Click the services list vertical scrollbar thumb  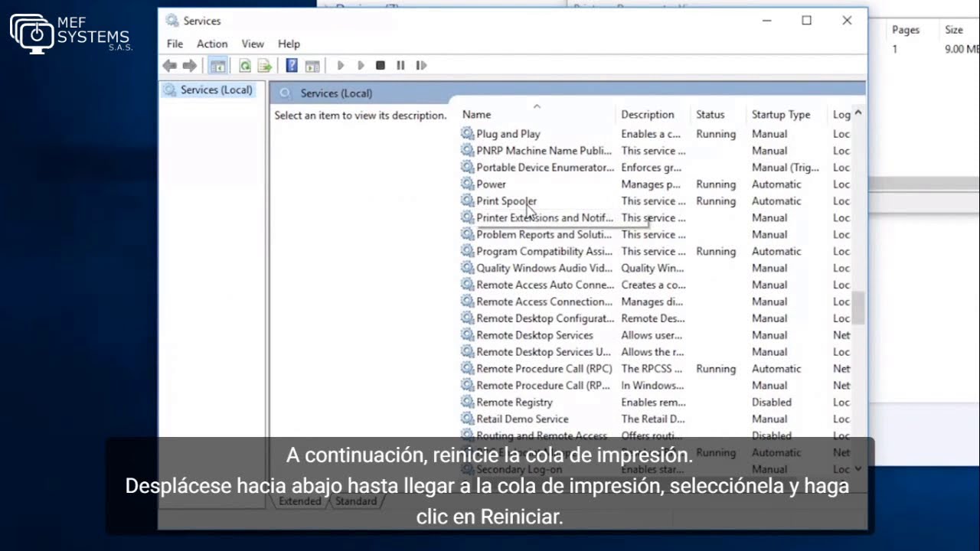point(858,308)
